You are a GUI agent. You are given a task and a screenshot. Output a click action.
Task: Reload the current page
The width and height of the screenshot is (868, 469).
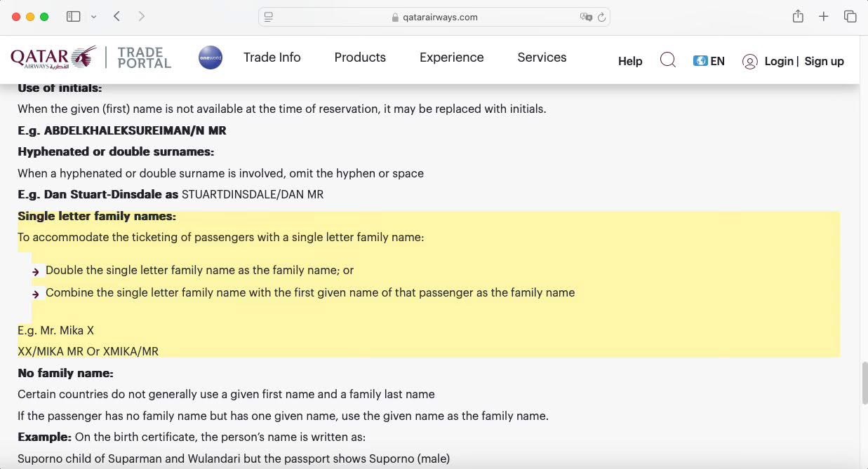(601, 18)
